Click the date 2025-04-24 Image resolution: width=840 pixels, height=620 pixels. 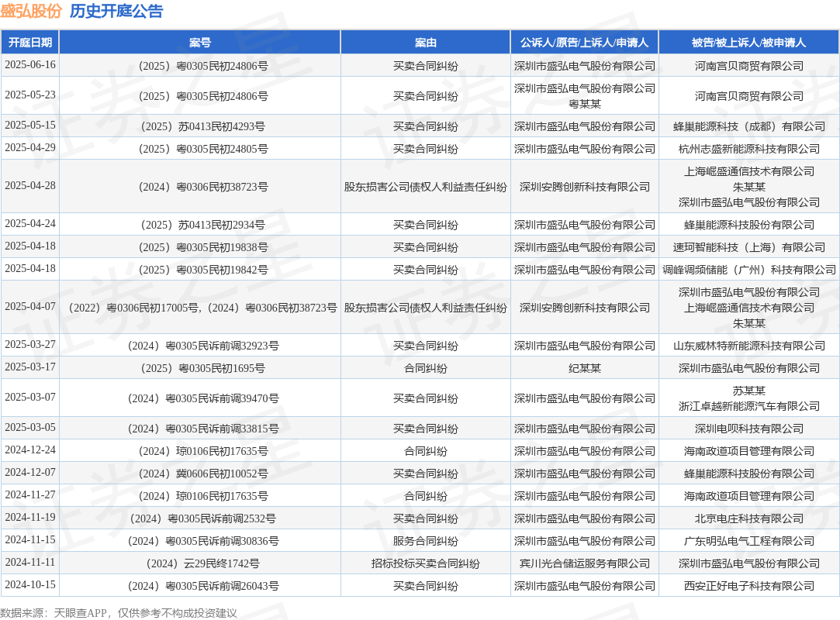pyautogui.click(x=30, y=223)
